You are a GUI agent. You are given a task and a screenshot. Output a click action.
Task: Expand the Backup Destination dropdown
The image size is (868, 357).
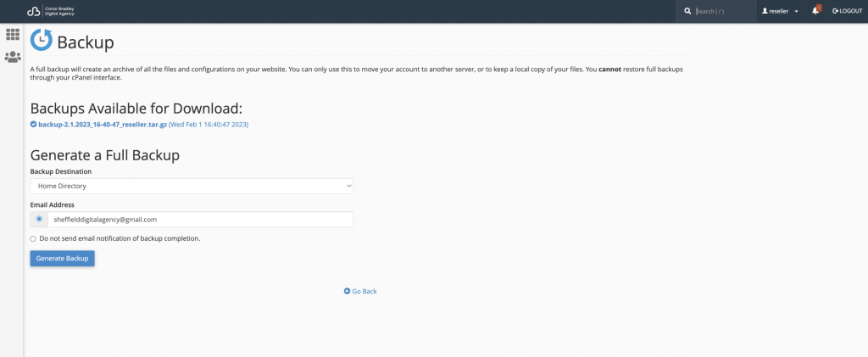click(192, 186)
